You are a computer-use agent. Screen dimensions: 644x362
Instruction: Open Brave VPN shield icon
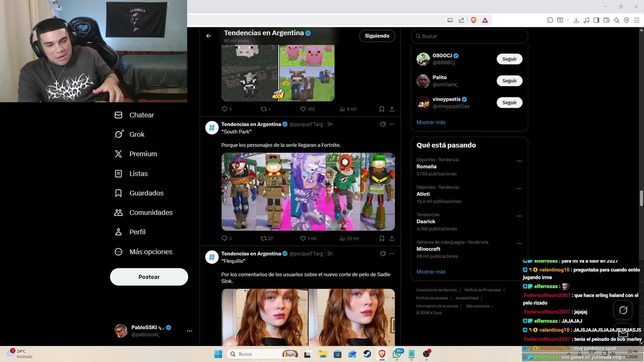tap(626, 20)
